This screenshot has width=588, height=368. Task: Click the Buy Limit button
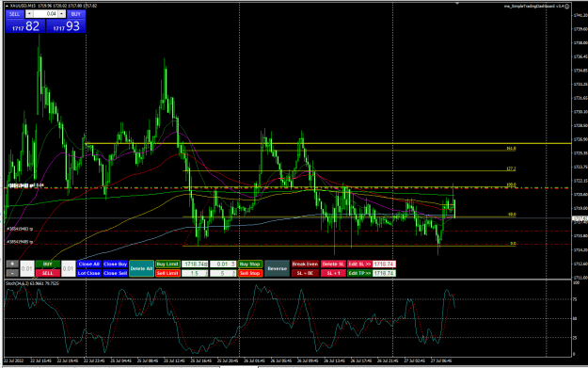[167, 264]
